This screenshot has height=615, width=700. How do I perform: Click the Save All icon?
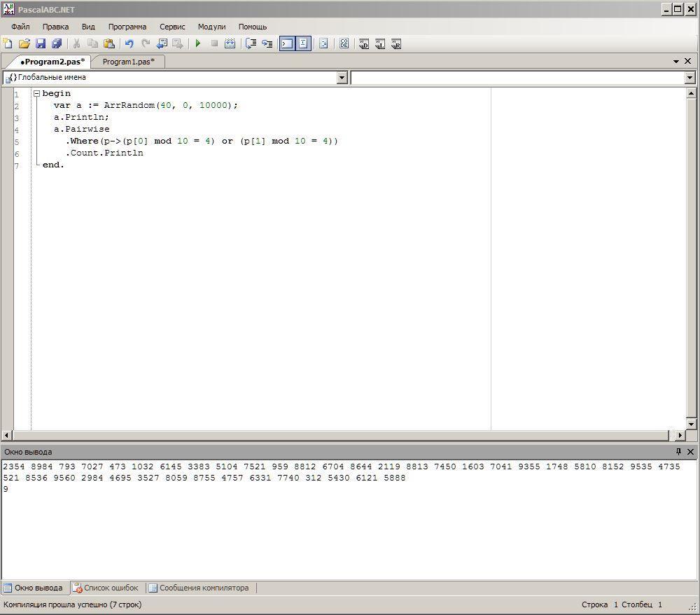click(x=57, y=43)
